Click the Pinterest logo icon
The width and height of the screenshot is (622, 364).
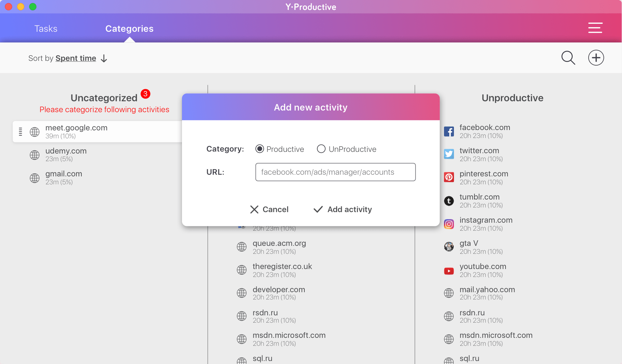coord(449,177)
